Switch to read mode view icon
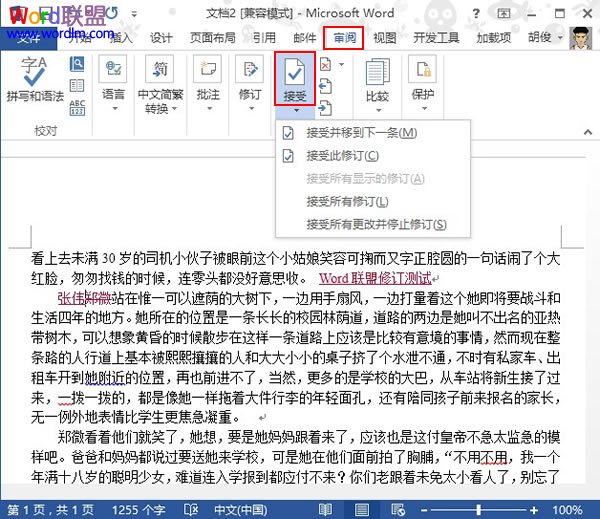The image size is (600, 519). point(325,509)
